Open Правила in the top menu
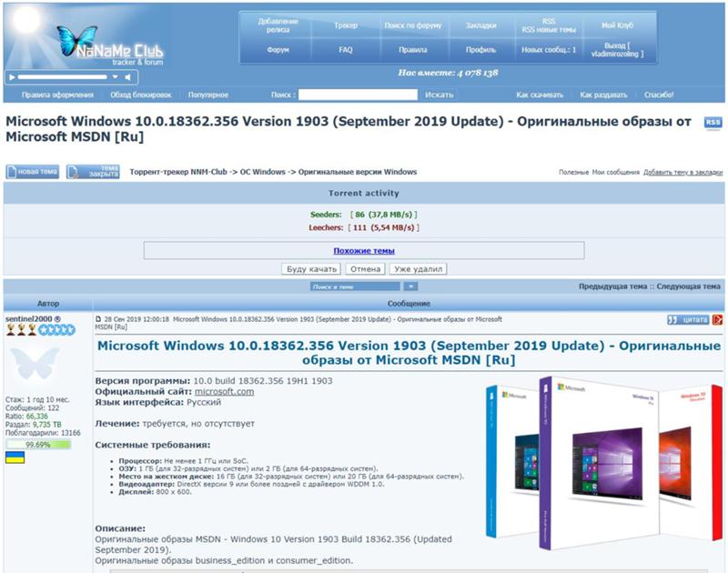The width and height of the screenshot is (728, 573). 413,50
